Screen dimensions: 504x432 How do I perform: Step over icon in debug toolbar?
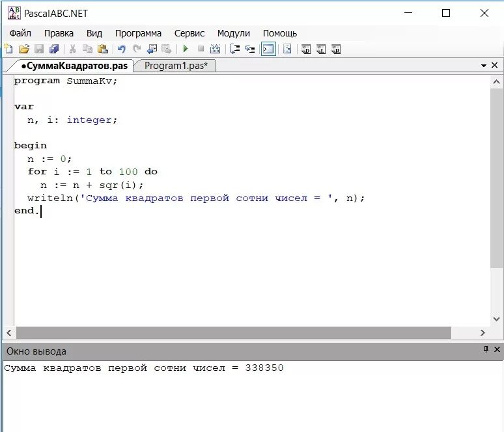pos(234,49)
